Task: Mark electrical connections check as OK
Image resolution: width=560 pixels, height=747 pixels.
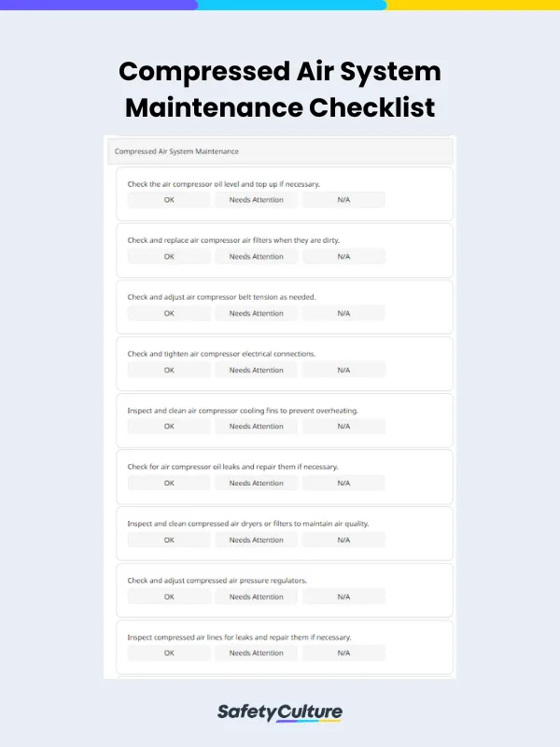Action: [168, 370]
